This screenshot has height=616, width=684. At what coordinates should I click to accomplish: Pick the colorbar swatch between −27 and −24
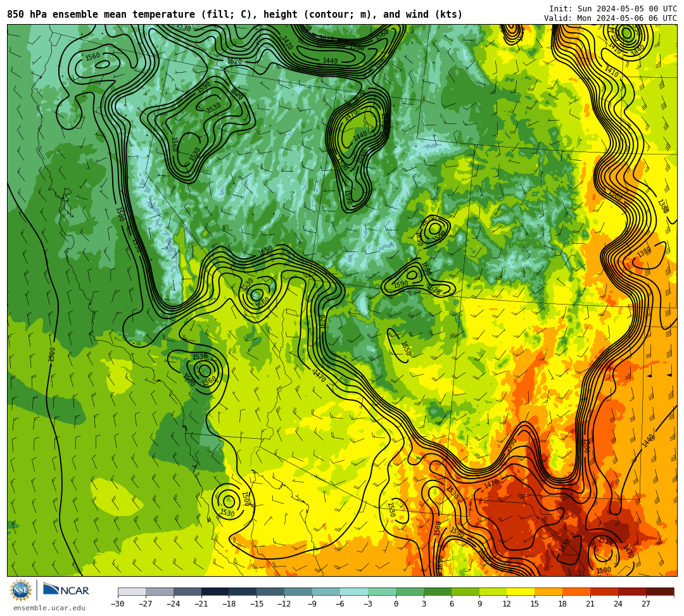(160, 591)
